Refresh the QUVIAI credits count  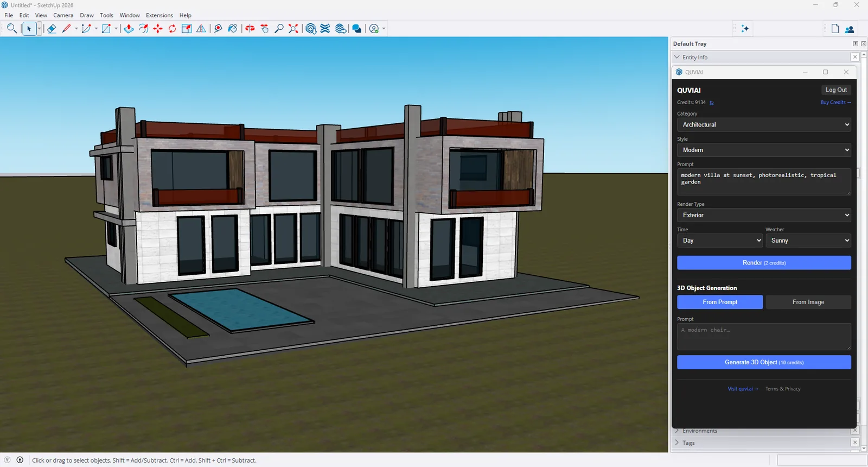(x=712, y=103)
